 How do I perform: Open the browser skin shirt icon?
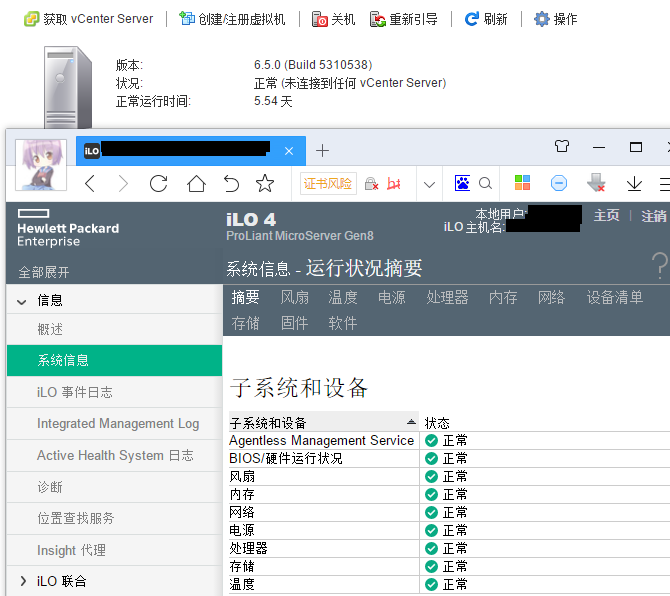[562, 147]
